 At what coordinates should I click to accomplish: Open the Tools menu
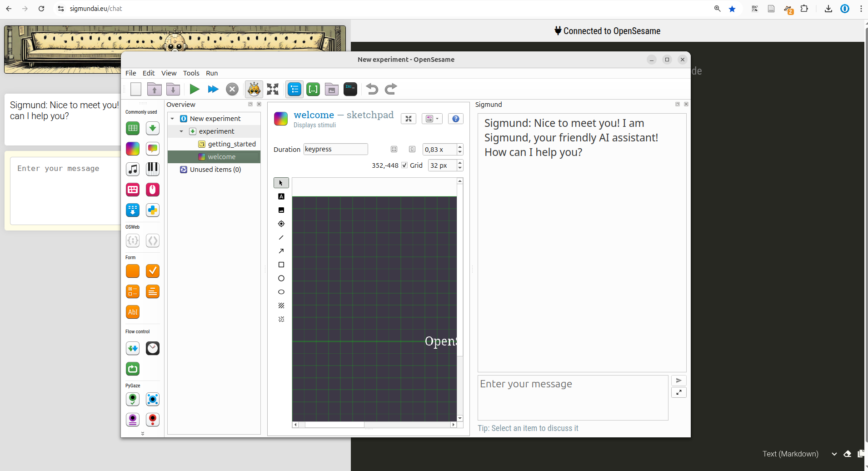[190, 73]
